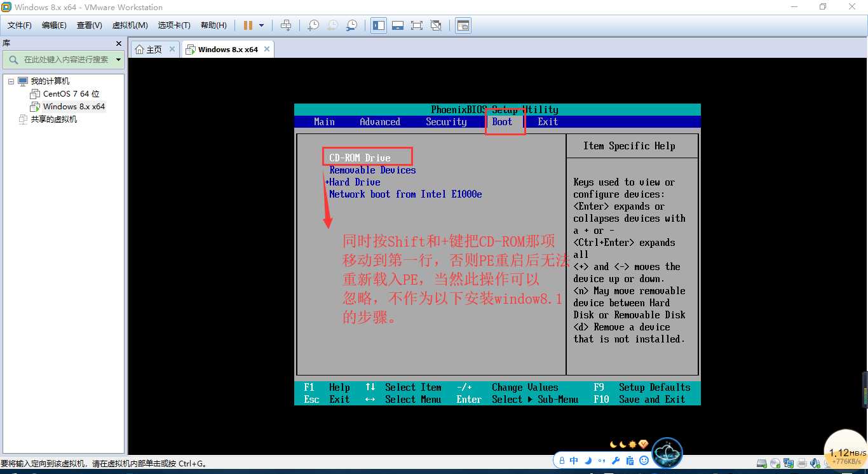Click the diamond V badge above IME bar

tap(643, 444)
